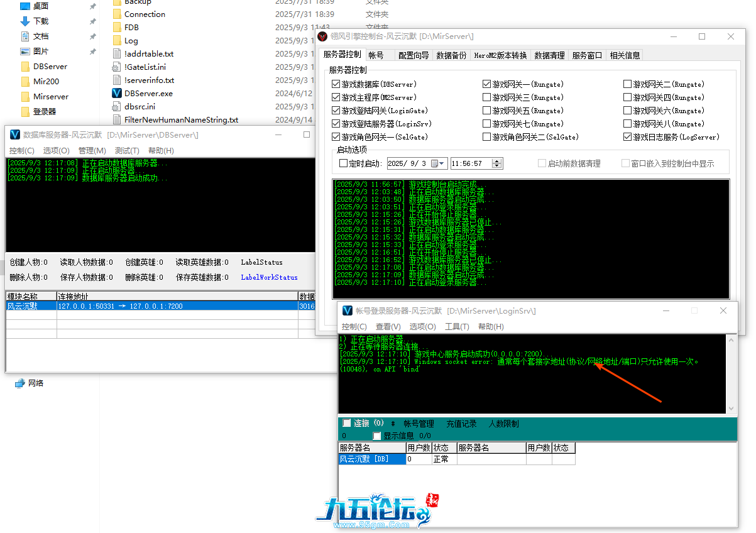Select the Downloads (下载) folder icon
The width and height of the screenshot is (756, 533).
pyautogui.click(x=25, y=21)
